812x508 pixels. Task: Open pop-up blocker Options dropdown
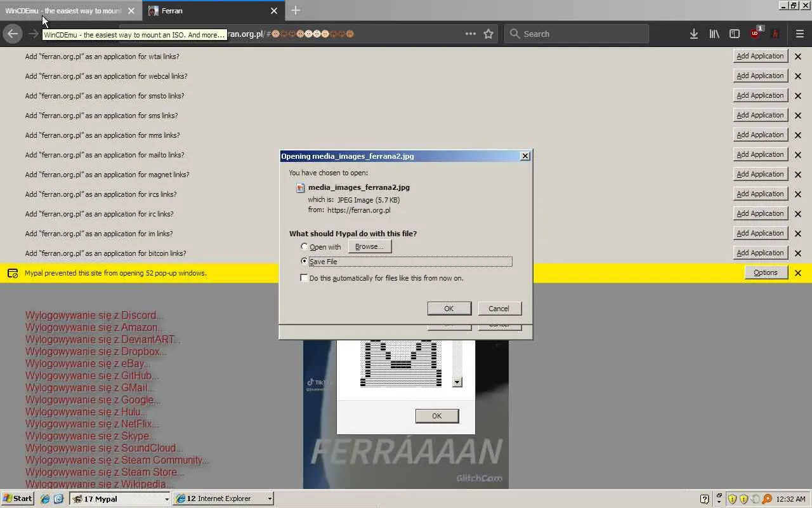coord(766,272)
